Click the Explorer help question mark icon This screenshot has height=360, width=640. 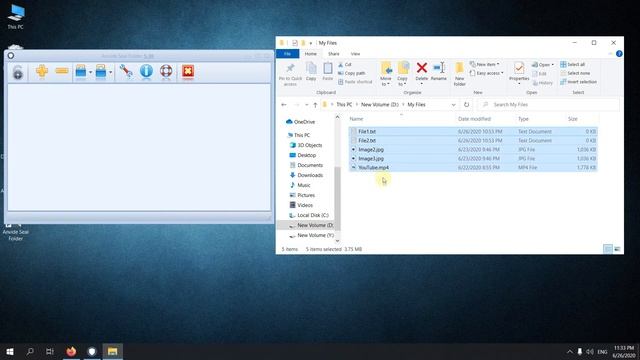619,54
